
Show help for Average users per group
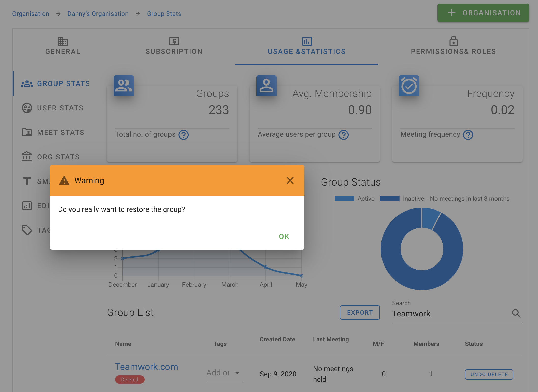(x=344, y=135)
